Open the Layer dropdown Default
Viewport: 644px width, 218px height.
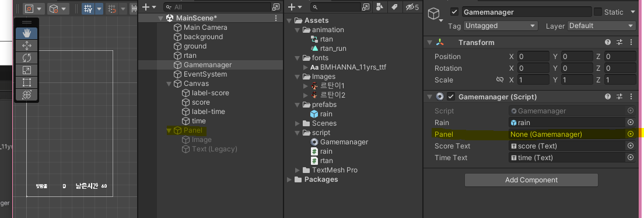(x=601, y=26)
